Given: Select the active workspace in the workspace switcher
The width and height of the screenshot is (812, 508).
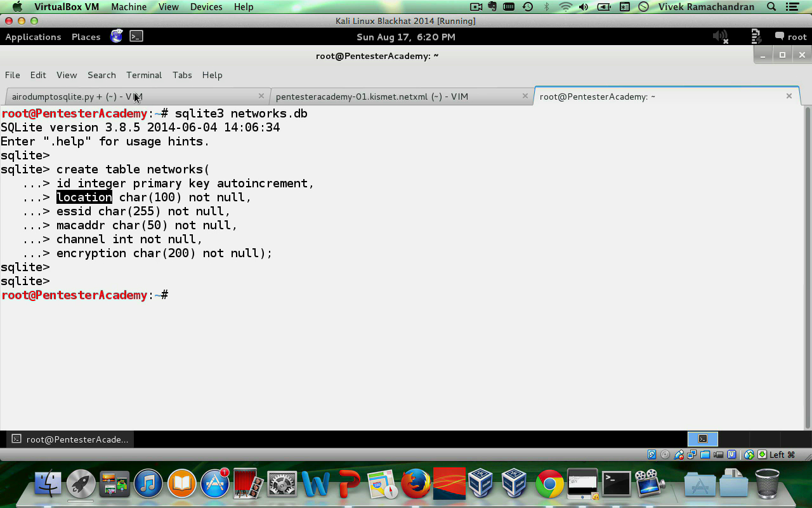Looking at the screenshot, I should (703, 439).
